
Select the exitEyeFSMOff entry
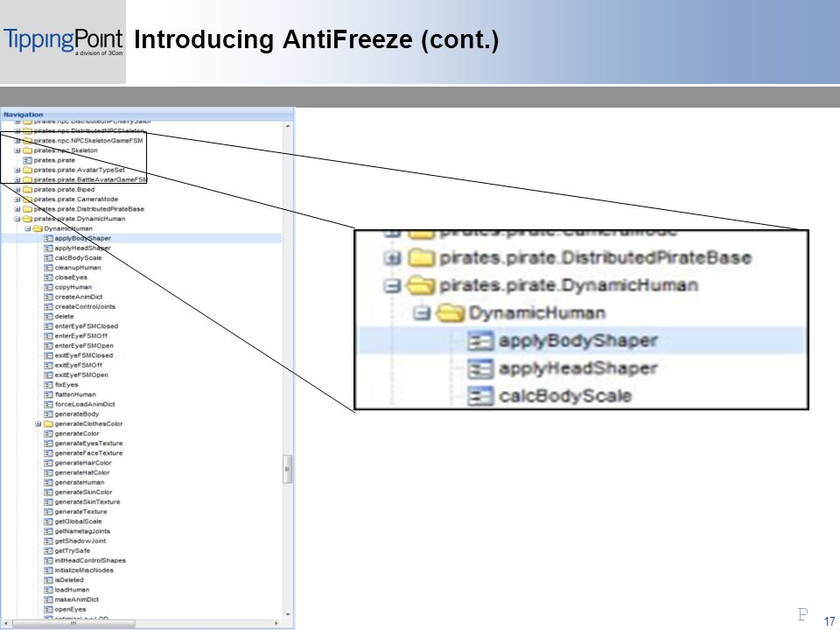78,366
